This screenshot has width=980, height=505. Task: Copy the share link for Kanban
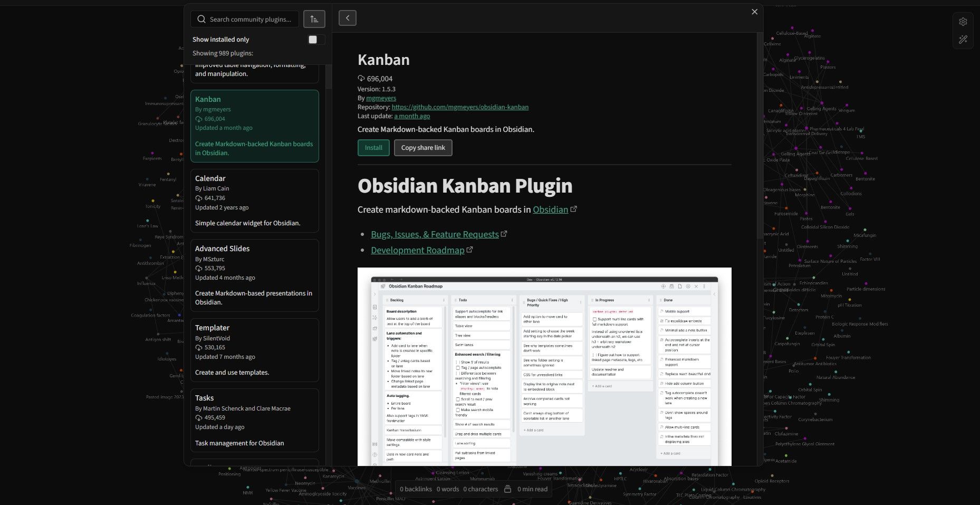pos(422,148)
